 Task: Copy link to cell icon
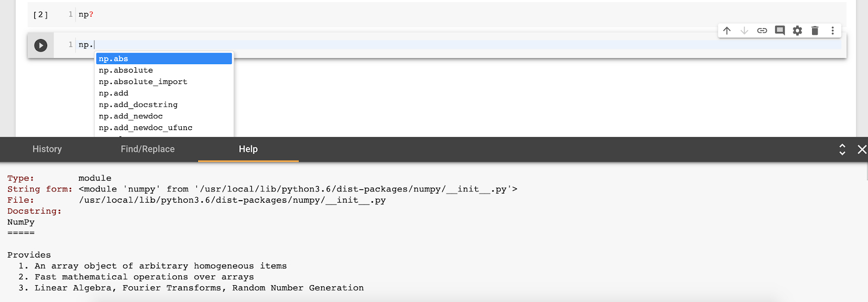(x=762, y=31)
